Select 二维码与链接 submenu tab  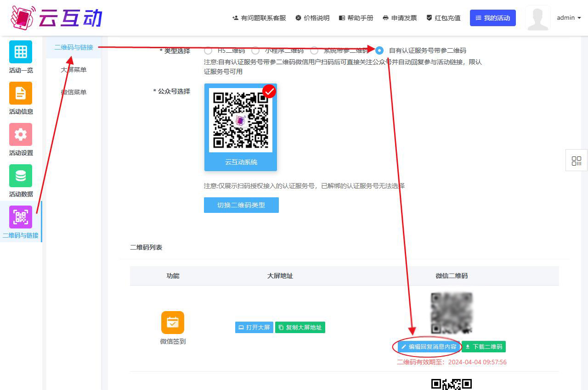point(73,47)
